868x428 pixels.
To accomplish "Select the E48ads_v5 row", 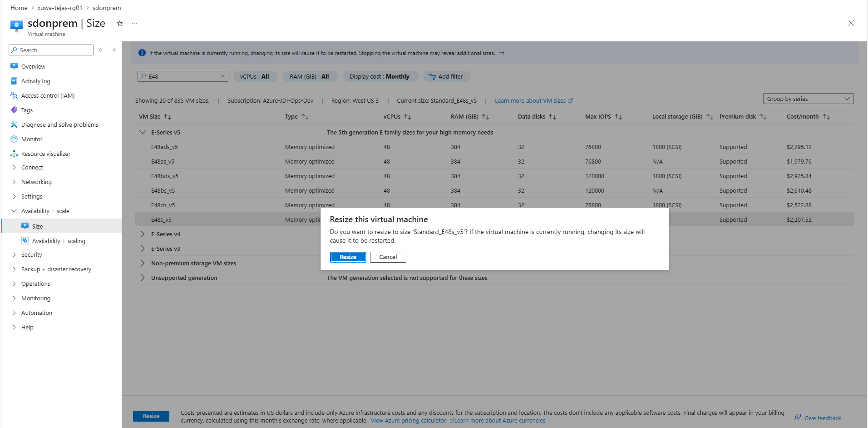I will 494,147.
